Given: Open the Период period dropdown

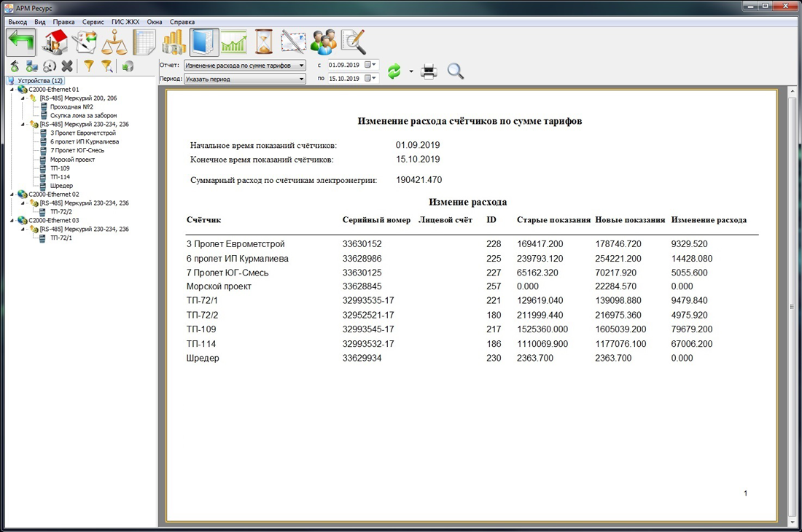Looking at the screenshot, I should pos(244,79).
